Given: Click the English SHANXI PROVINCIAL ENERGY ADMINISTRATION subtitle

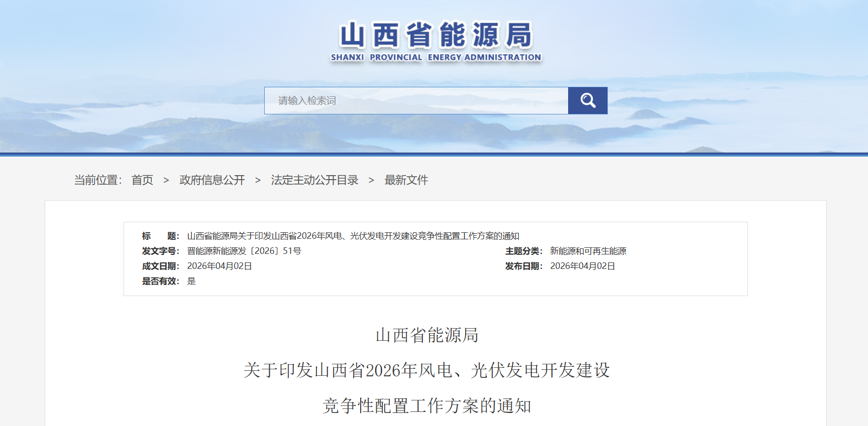Looking at the screenshot, I should pyautogui.click(x=436, y=57).
